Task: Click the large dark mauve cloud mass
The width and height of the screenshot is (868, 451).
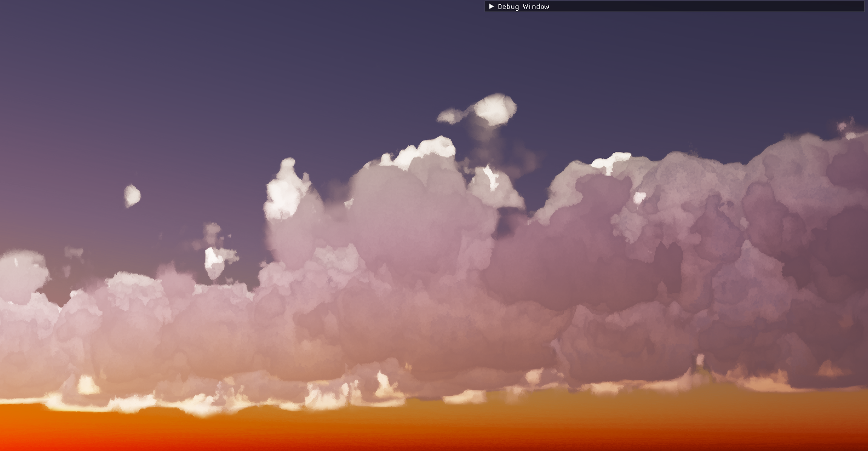Action: click(575, 254)
